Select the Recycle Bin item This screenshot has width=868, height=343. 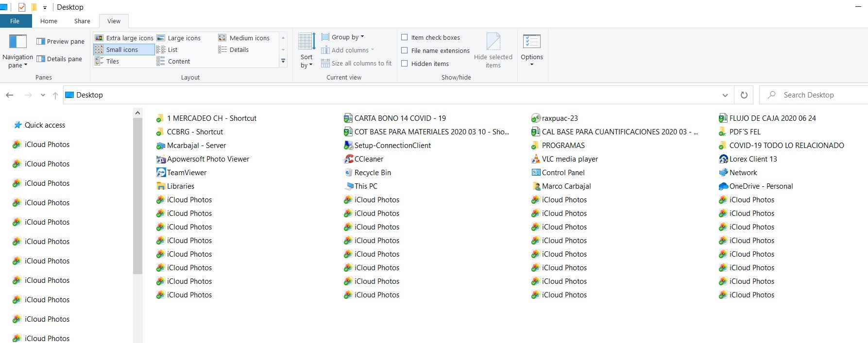pyautogui.click(x=367, y=172)
